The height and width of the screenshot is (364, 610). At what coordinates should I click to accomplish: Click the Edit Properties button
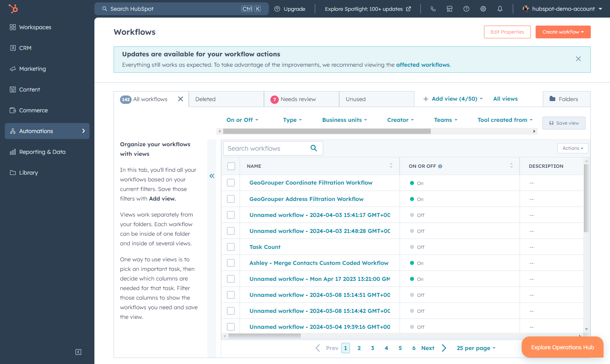(507, 32)
